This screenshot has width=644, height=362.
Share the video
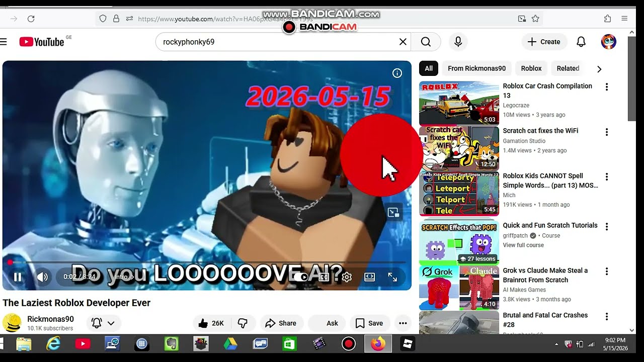pos(281,323)
